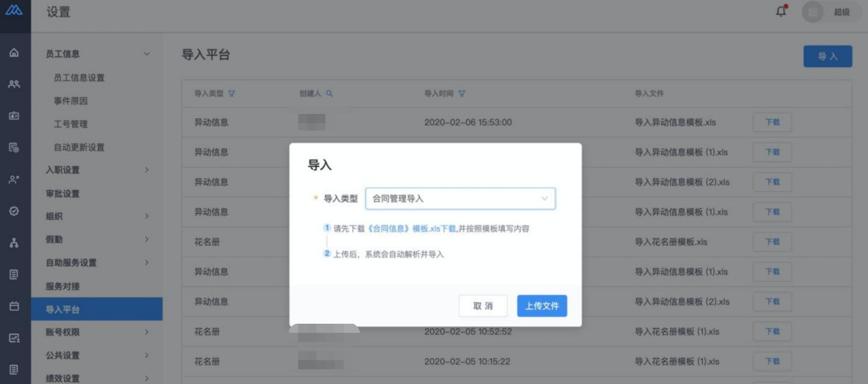Search 创建人 column with magnifier icon
This screenshot has height=384, width=868.
coord(330,94)
